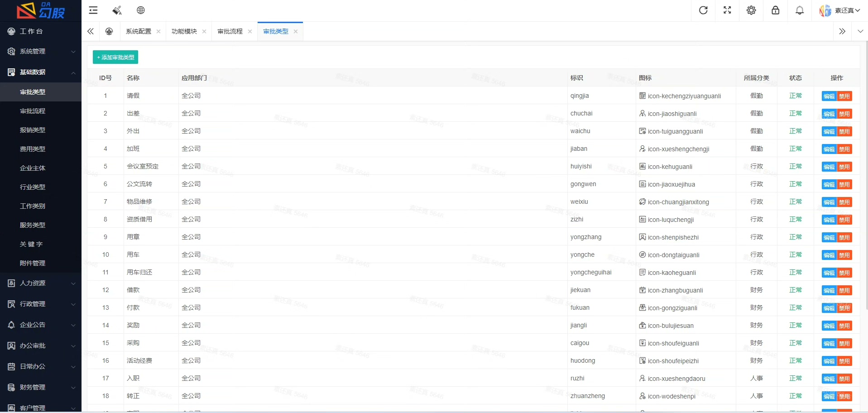Edit the 加班 approval type
Viewport: 868px width, 413px height.
pos(829,149)
